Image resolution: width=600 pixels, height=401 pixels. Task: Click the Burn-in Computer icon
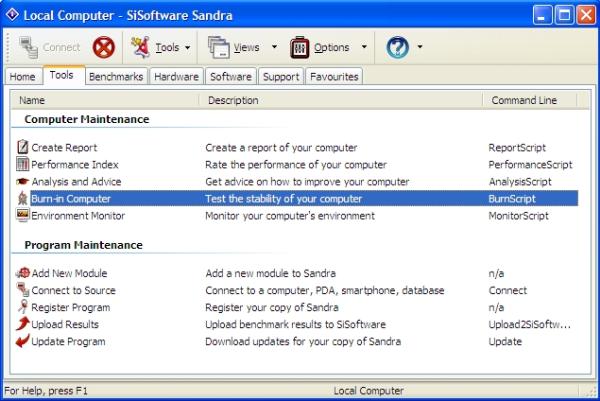[23, 198]
